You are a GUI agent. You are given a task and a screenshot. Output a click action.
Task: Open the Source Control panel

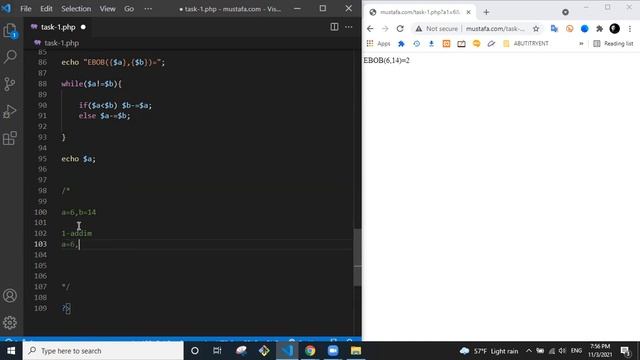[x=10, y=84]
